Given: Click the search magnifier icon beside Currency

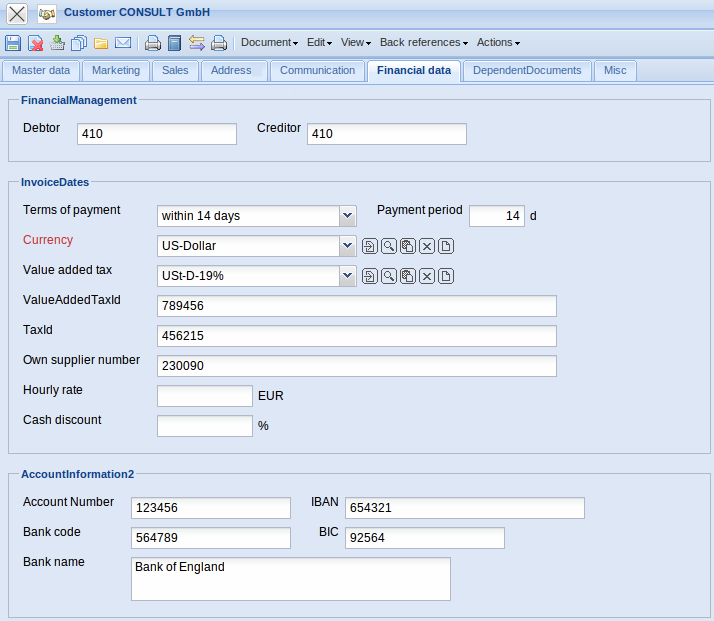Looking at the screenshot, I should [x=388, y=246].
